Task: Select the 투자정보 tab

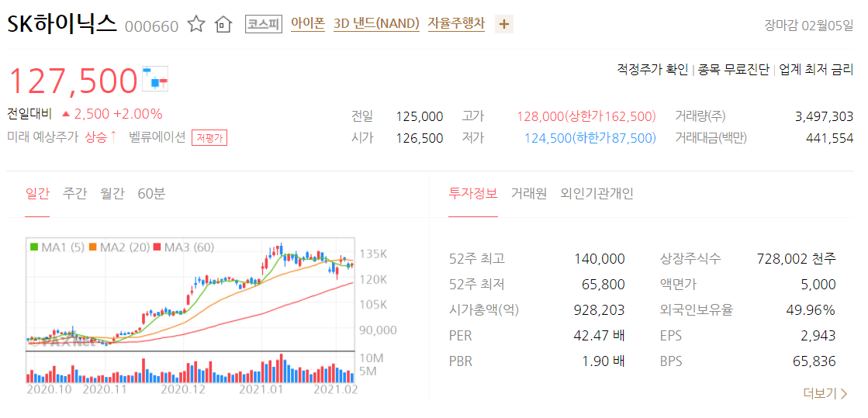Action: point(472,194)
